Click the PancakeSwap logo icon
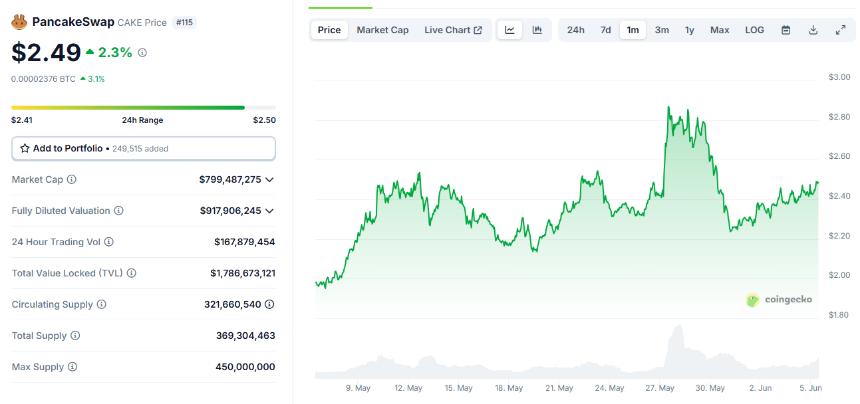860x404 pixels. [19, 21]
